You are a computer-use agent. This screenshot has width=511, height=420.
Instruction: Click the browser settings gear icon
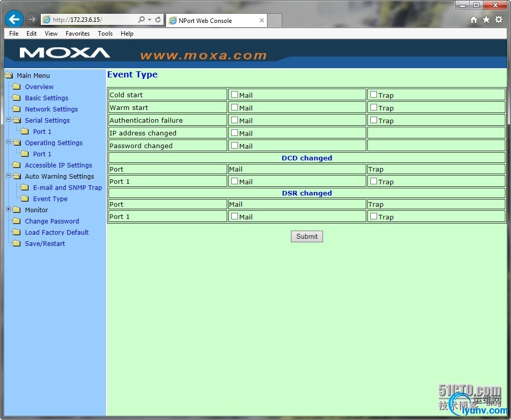click(498, 19)
